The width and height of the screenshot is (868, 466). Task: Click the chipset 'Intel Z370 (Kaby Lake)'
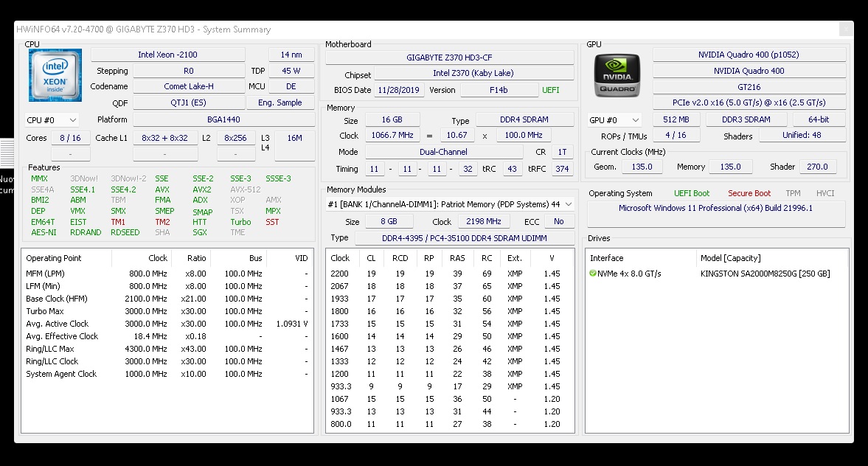click(473, 73)
